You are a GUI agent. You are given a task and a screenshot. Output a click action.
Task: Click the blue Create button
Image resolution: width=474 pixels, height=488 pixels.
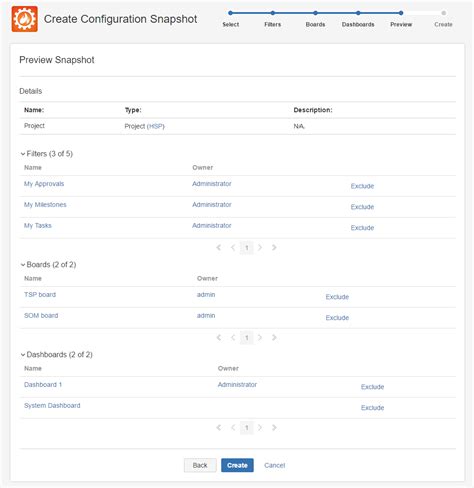tap(237, 465)
